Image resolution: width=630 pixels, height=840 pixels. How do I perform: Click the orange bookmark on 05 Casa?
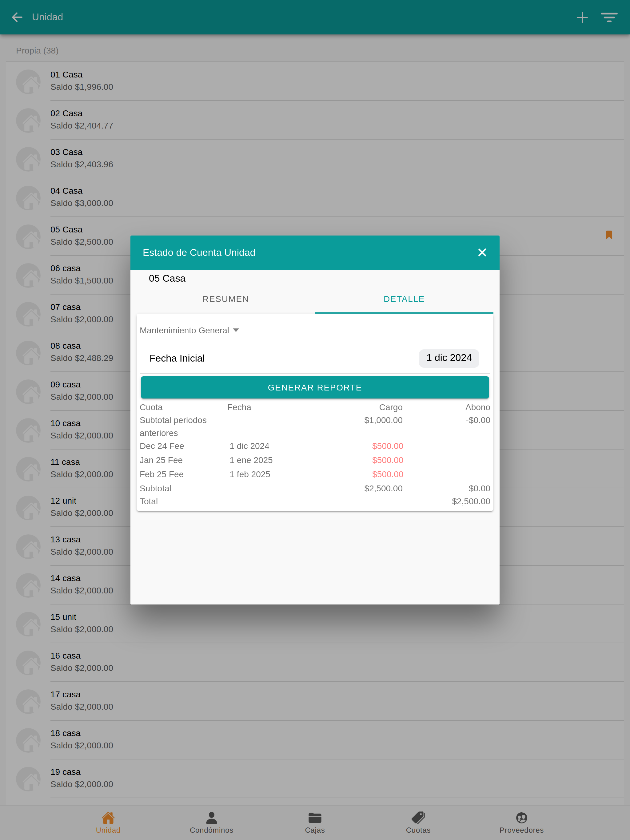(609, 235)
